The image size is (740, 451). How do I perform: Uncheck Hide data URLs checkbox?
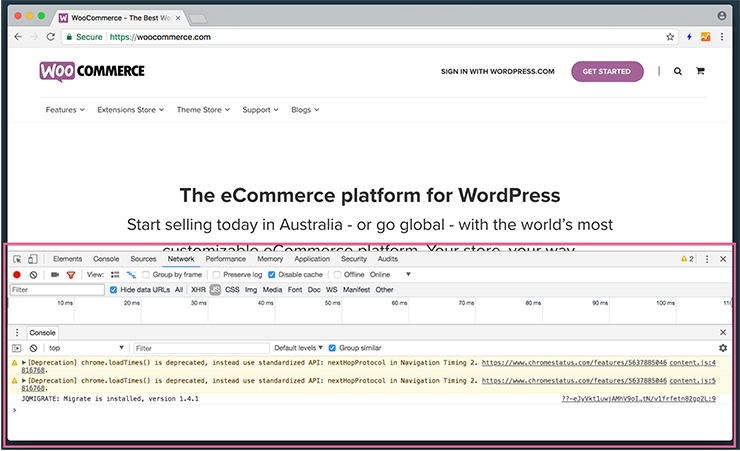coord(113,290)
